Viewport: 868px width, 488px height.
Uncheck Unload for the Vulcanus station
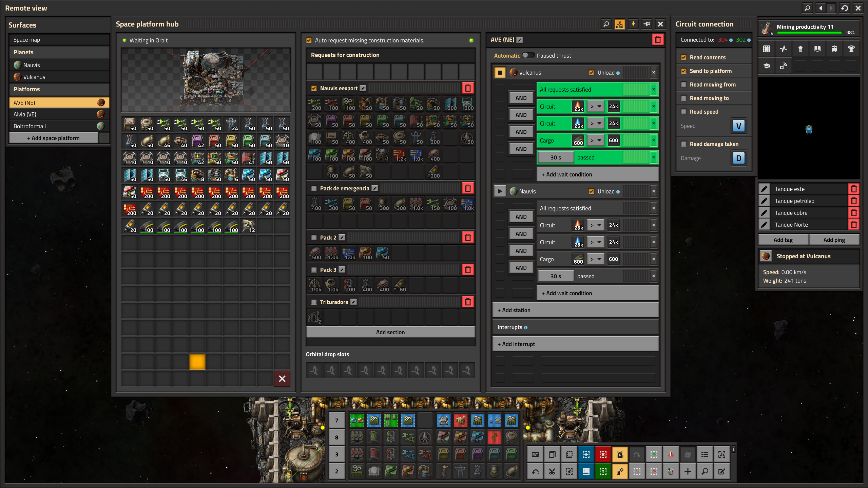pyautogui.click(x=591, y=73)
